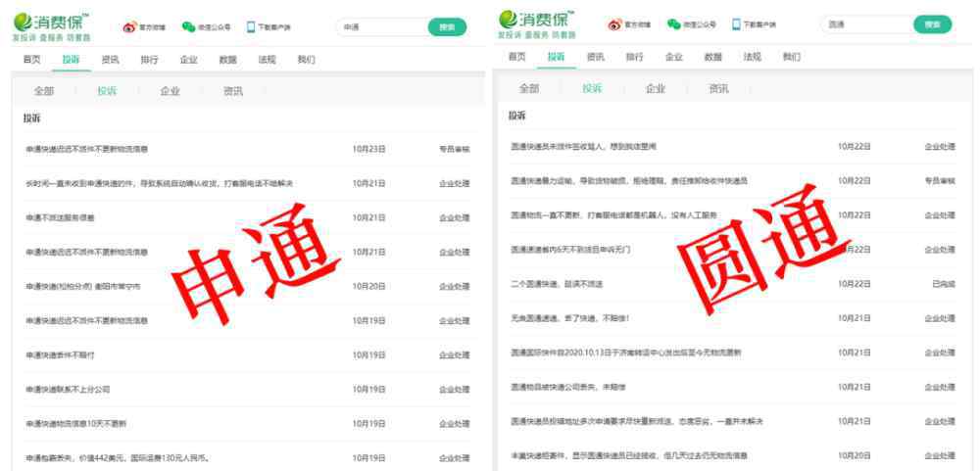Open 法规 in the 申通 page navigation
Screen dimensions: 980x471
267,60
